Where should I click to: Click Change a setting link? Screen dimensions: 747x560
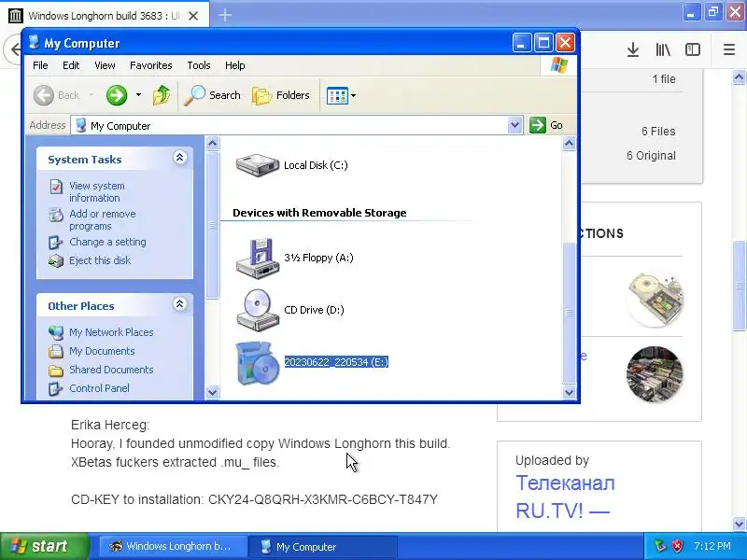point(107,242)
